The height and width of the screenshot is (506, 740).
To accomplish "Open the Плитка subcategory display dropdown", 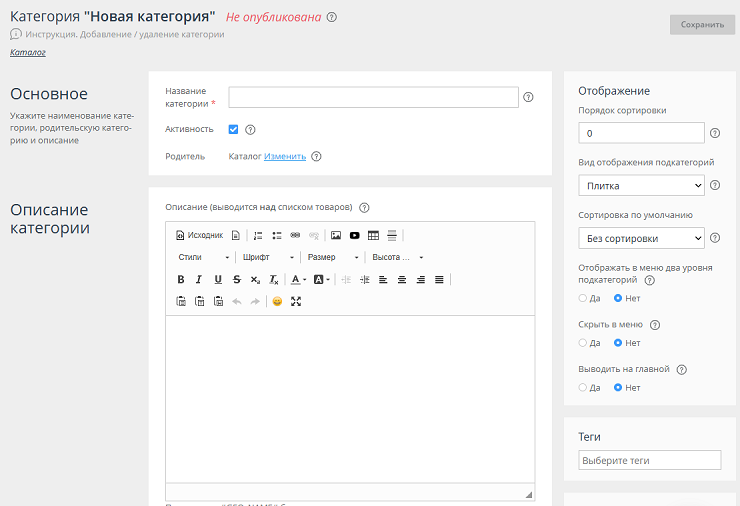I will 641,185.
